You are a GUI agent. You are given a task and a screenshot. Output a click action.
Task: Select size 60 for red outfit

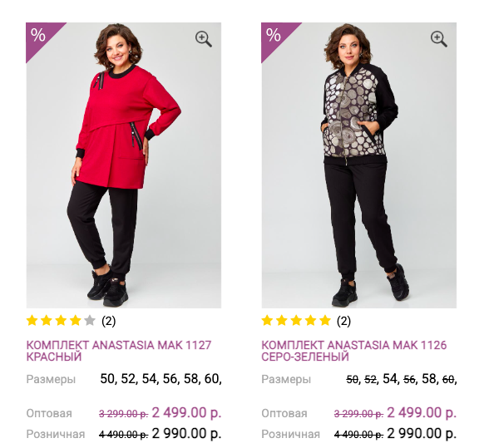coord(212,379)
